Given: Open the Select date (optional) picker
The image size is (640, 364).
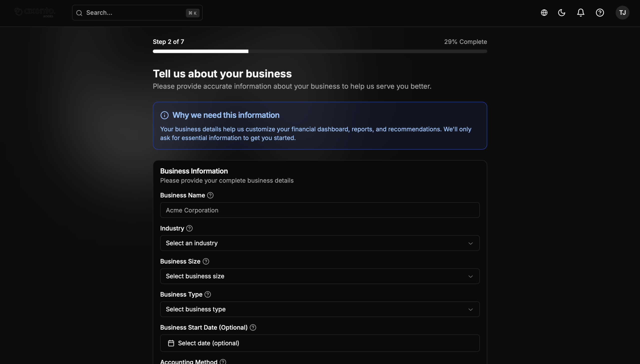Looking at the screenshot, I should pos(319,343).
